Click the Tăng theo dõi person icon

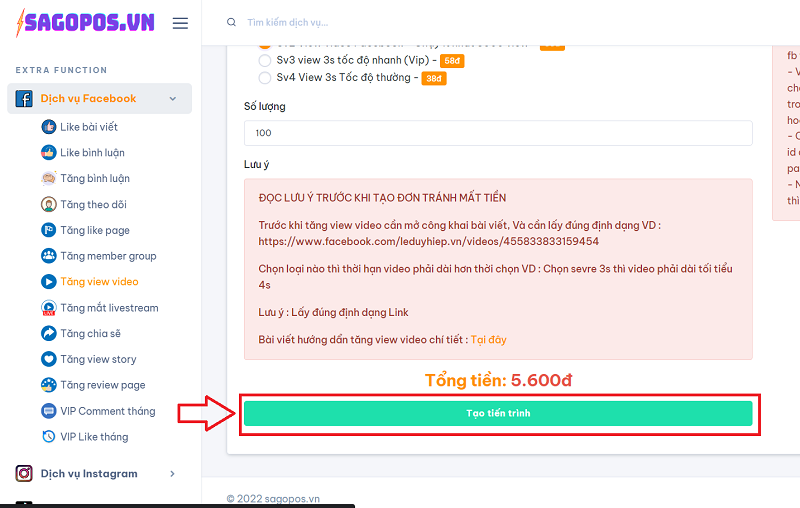(x=48, y=204)
